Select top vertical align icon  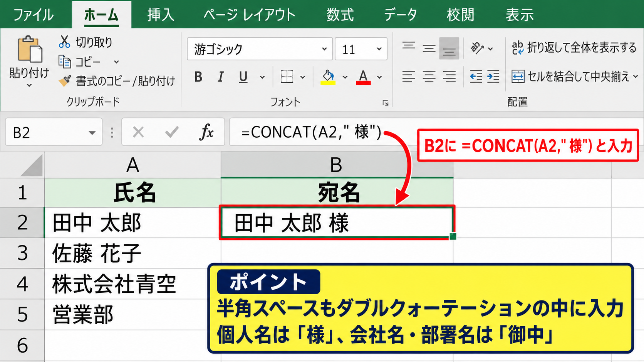tap(409, 46)
